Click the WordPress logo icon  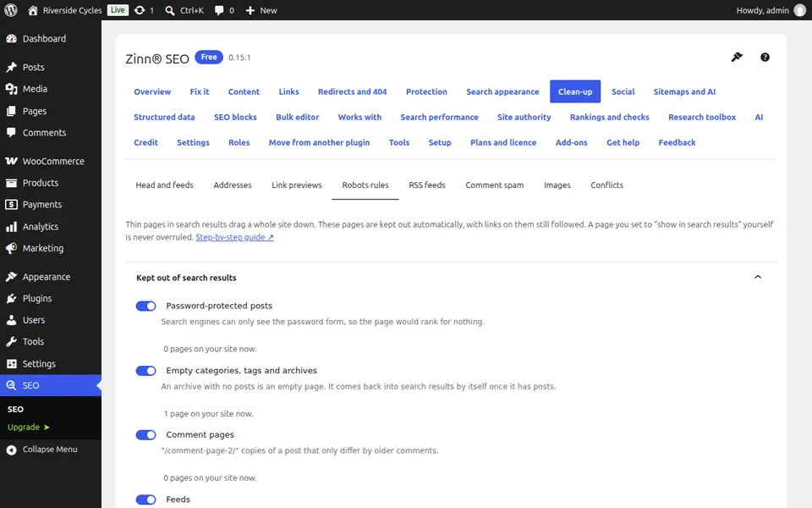(x=10, y=10)
